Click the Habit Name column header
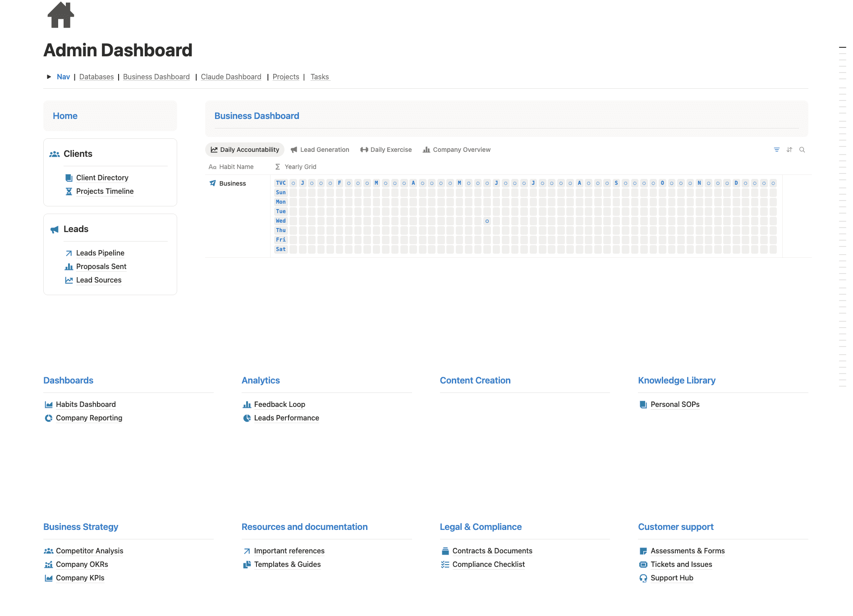 (231, 167)
